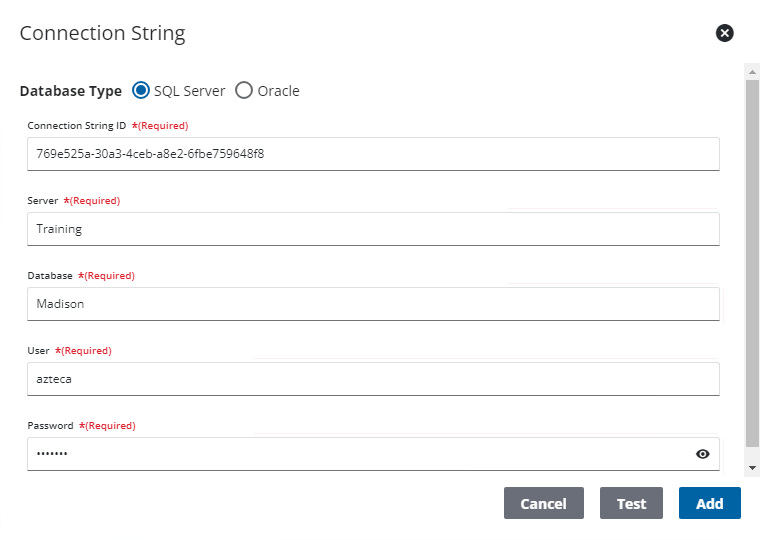760x540 pixels.
Task: Click the Connection String ID field
Action: click(373, 154)
